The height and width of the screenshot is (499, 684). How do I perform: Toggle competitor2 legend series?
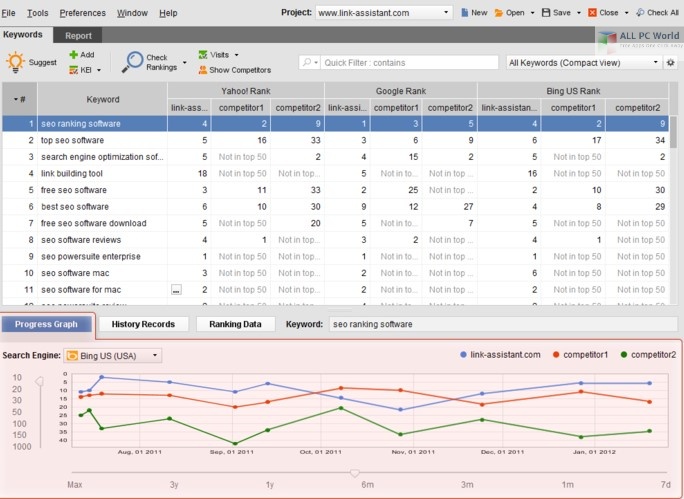(648, 355)
